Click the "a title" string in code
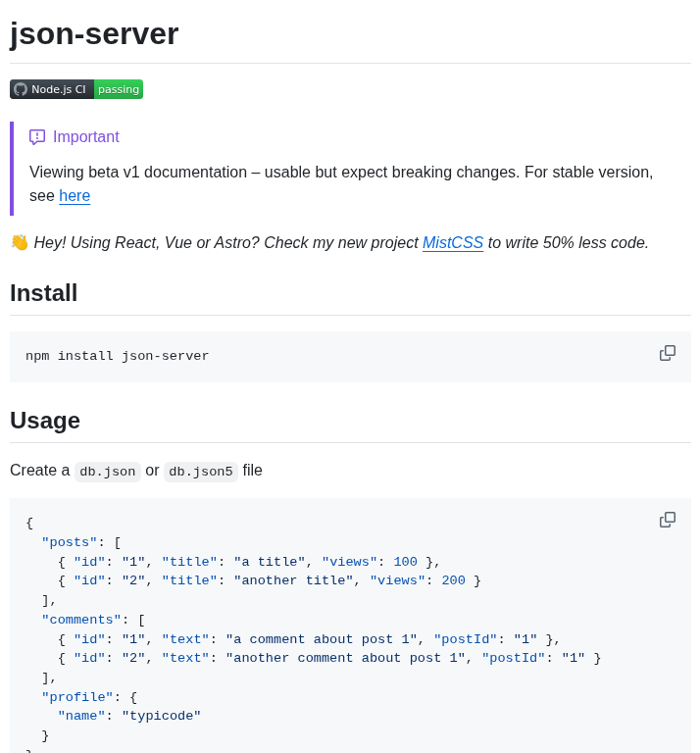The image size is (700, 753). click(270, 562)
